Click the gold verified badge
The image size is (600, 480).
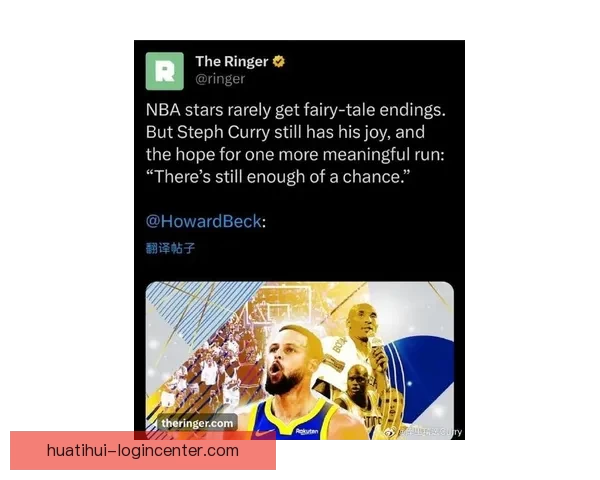tap(279, 61)
